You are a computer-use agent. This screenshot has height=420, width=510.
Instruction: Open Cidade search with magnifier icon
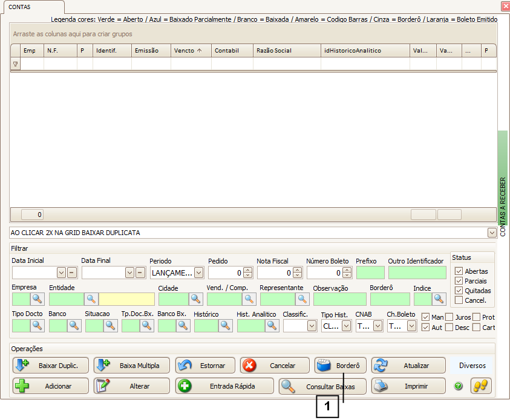pos(196,299)
